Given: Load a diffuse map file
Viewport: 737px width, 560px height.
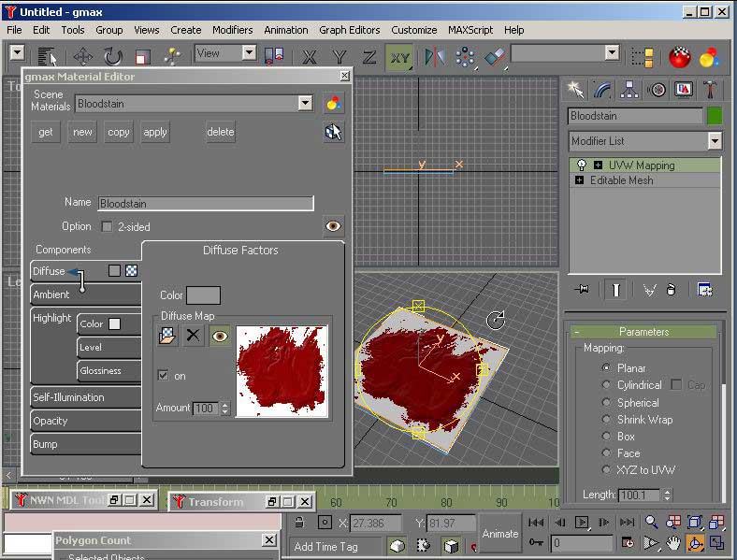Looking at the screenshot, I should [167, 335].
